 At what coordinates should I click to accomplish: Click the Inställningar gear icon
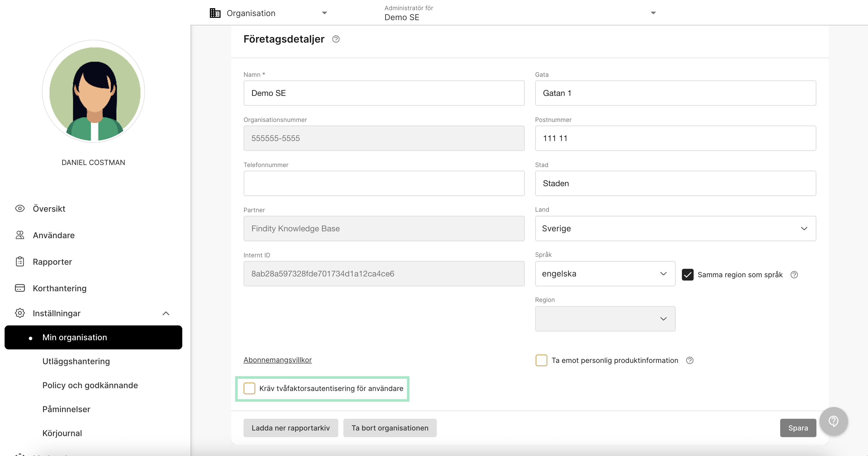(x=20, y=313)
